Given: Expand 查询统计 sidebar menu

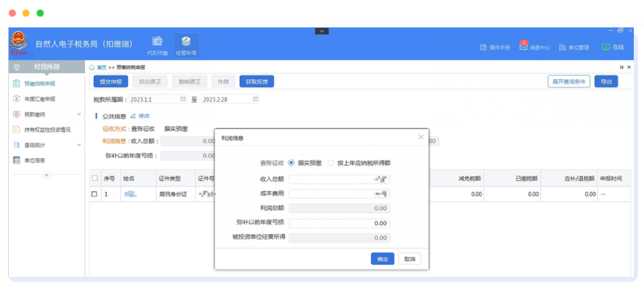Looking at the screenshot, I should click(46, 145).
